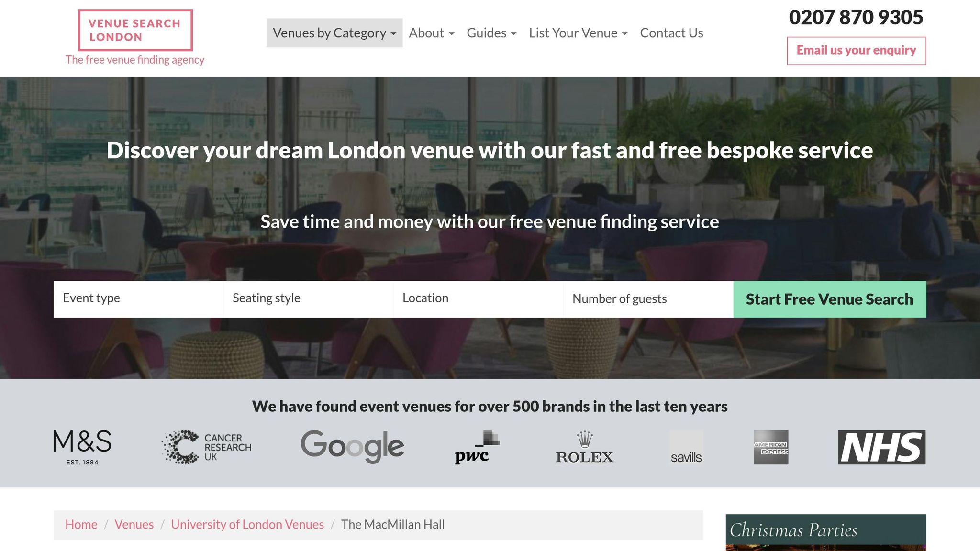This screenshot has height=551, width=980.
Task: Open Venues by Category dropdown menu
Action: [334, 33]
